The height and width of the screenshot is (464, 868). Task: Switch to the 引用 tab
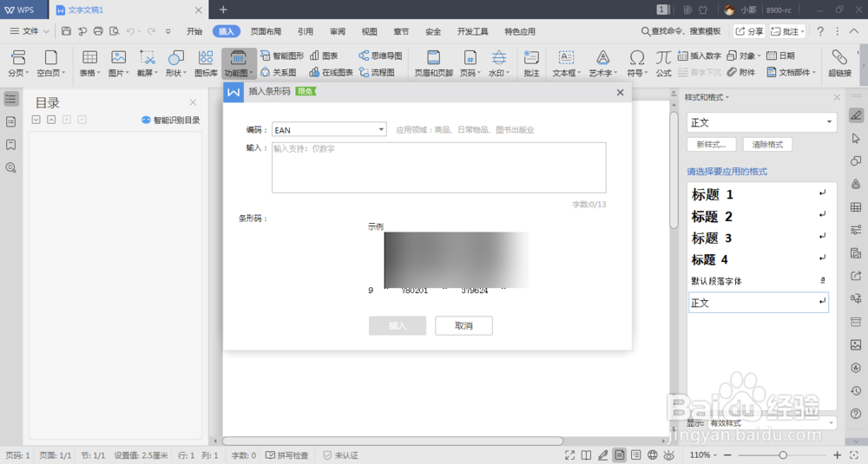(305, 31)
